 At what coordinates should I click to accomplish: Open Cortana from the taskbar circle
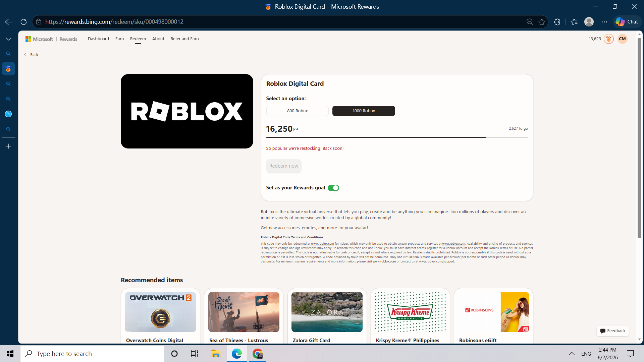point(174,354)
